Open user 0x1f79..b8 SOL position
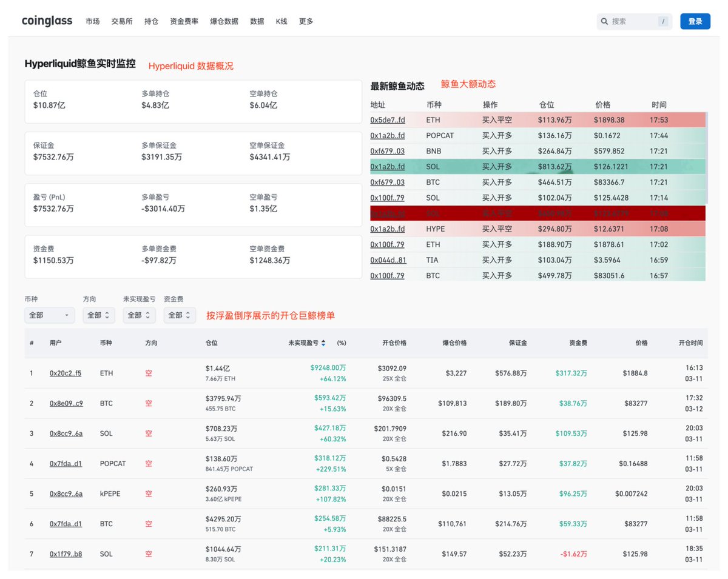728x579 pixels. (66, 554)
